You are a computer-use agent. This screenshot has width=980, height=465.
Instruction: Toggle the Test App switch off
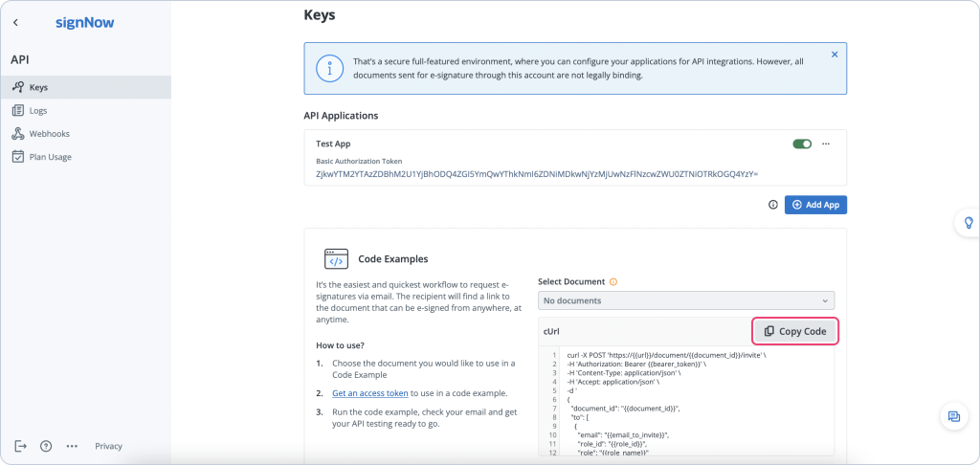(802, 144)
